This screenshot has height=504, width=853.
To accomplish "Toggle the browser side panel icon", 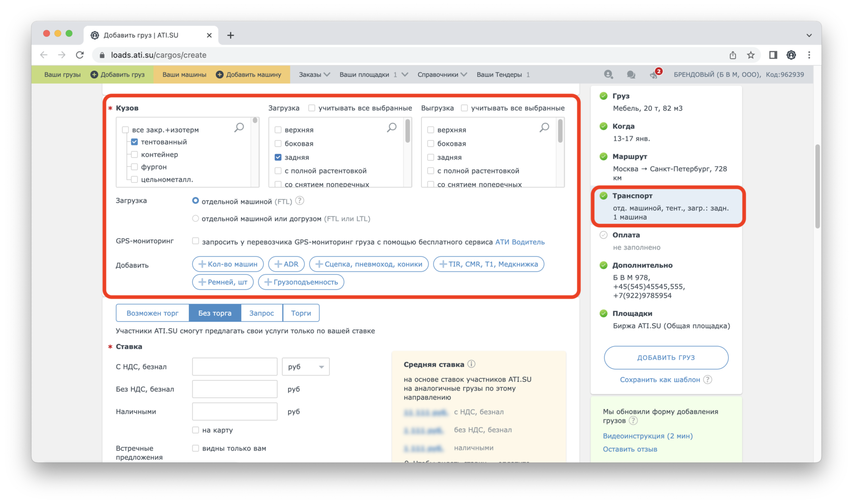I will (x=773, y=55).
